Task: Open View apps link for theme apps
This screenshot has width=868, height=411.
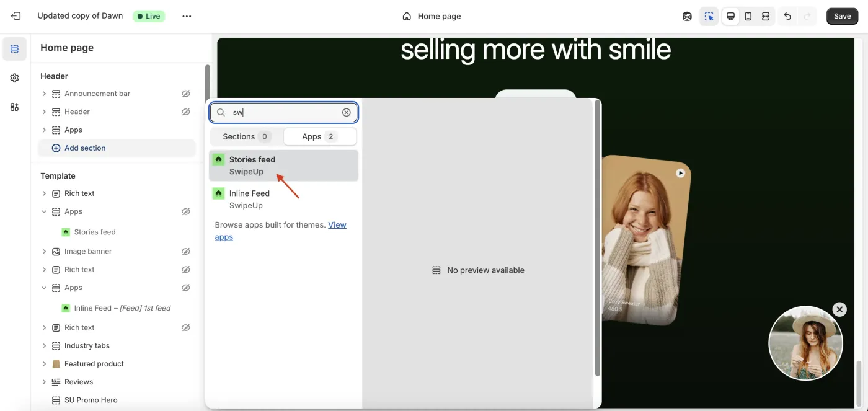Action: pyautogui.click(x=337, y=224)
